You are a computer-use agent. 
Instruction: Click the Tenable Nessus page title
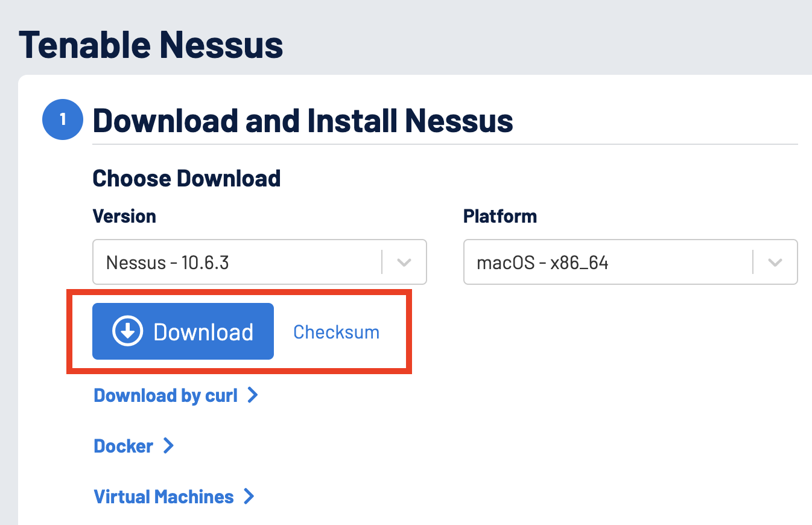[151, 45]
